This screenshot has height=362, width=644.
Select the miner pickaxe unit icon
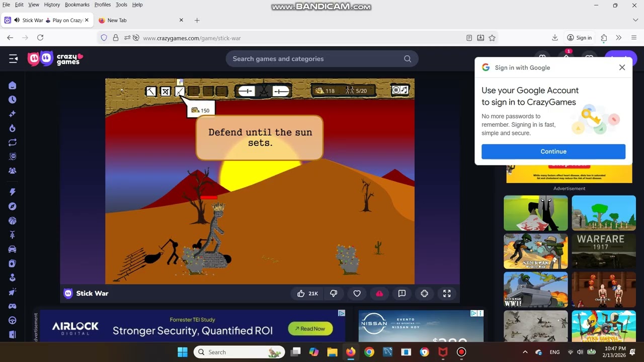click(151, 91)
